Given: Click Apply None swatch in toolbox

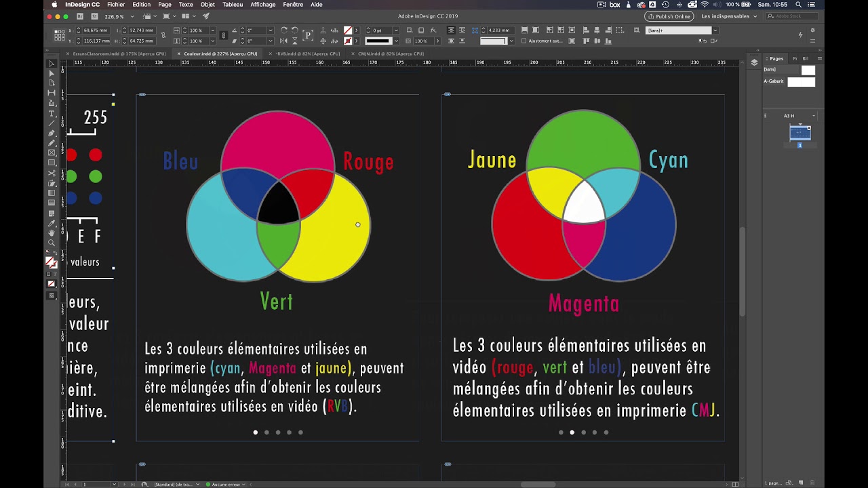Looking at the screenshot, I should (52, 284).
